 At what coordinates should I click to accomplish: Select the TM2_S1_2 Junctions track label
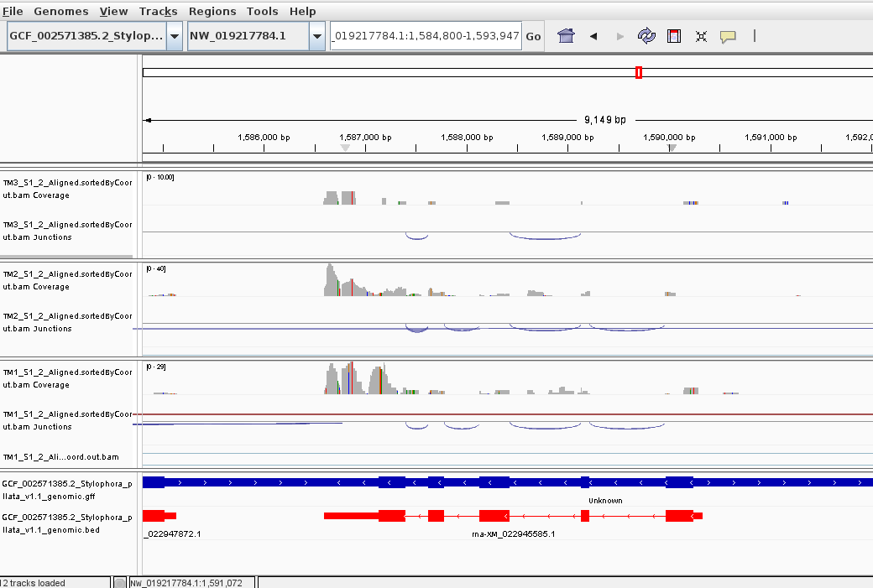pyautogui.click(x=67, y=322)
